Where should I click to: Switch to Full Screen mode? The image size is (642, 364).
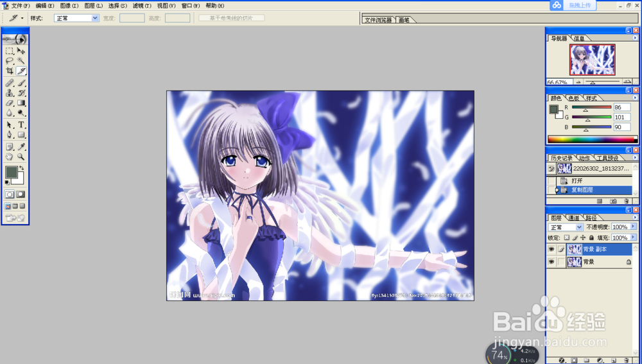tap(22, 206)
